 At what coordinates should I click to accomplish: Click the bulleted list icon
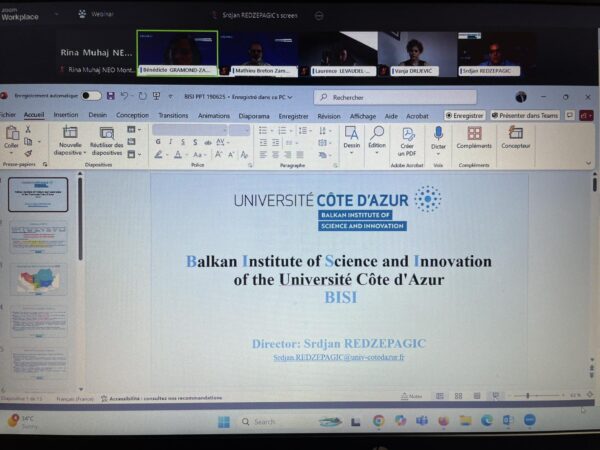point(263,130)
